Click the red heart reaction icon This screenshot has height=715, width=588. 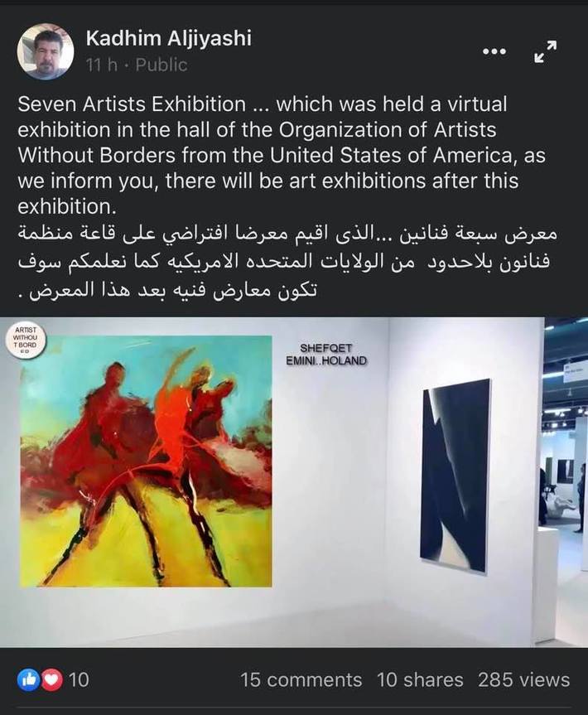pos(52,680)
